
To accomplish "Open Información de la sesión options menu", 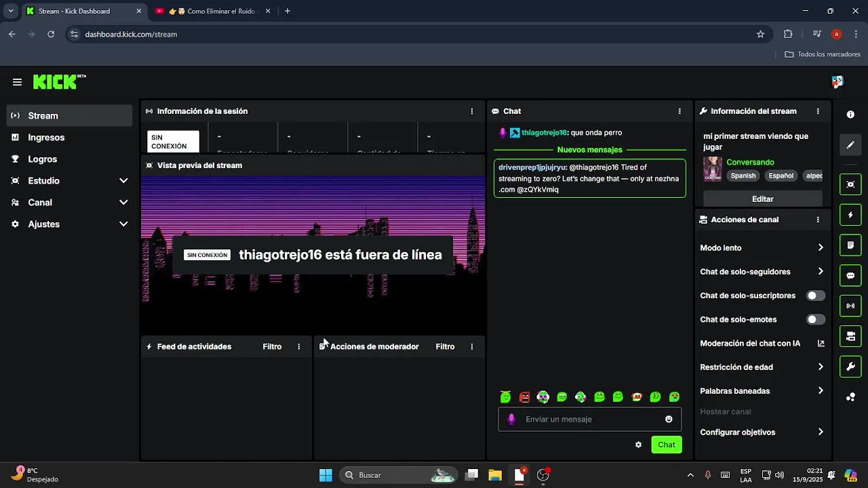I will pos(472,111).
